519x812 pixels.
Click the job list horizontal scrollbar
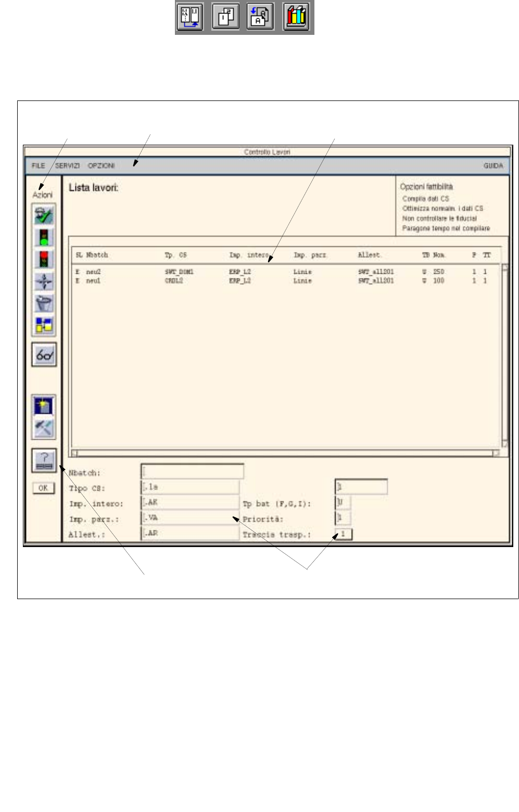click(x=285, y=453)
